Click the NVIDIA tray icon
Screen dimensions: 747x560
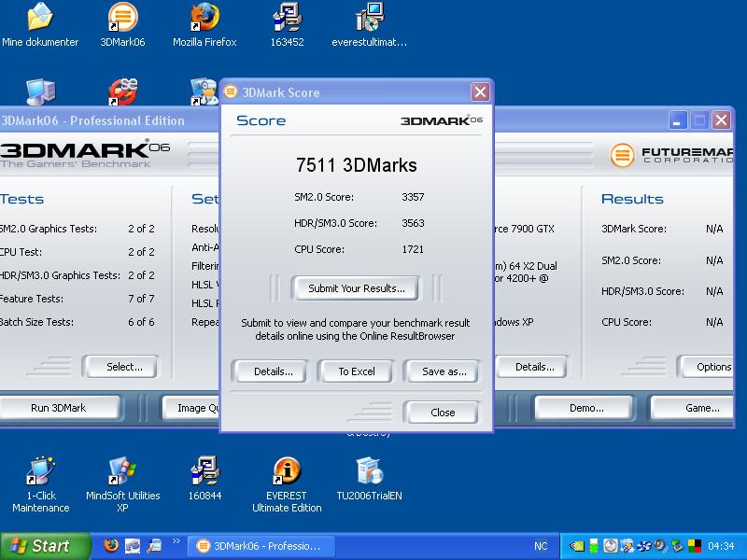pyautogui.click(x=577, y=546)
